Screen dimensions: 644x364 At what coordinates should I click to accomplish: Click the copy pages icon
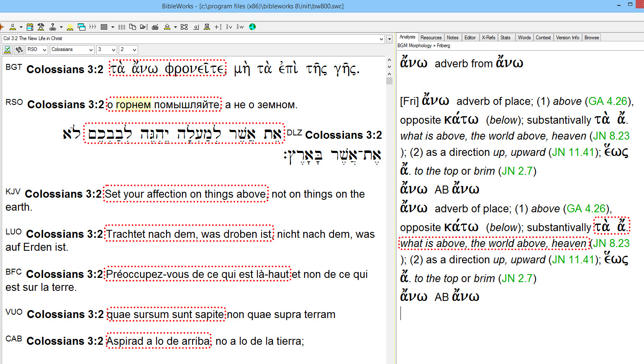[133, 27]
